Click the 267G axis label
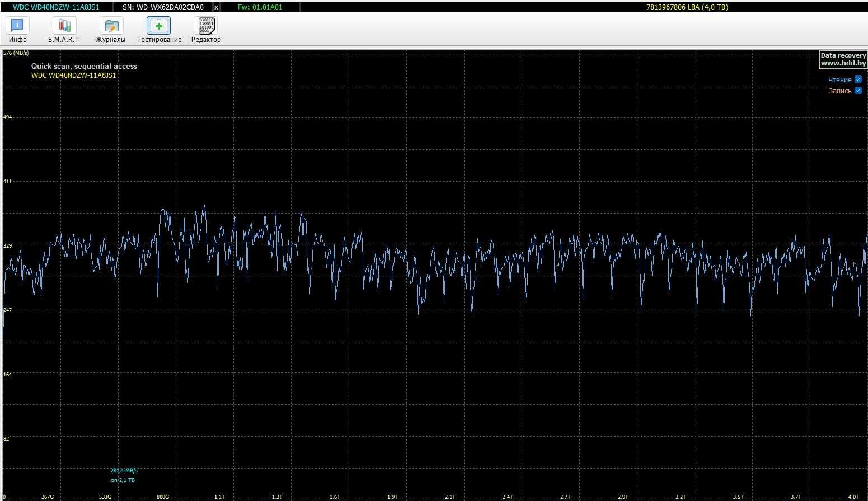The height and width of the screenshot is (501, 868). pyautogui.click(x=48, y=497)
